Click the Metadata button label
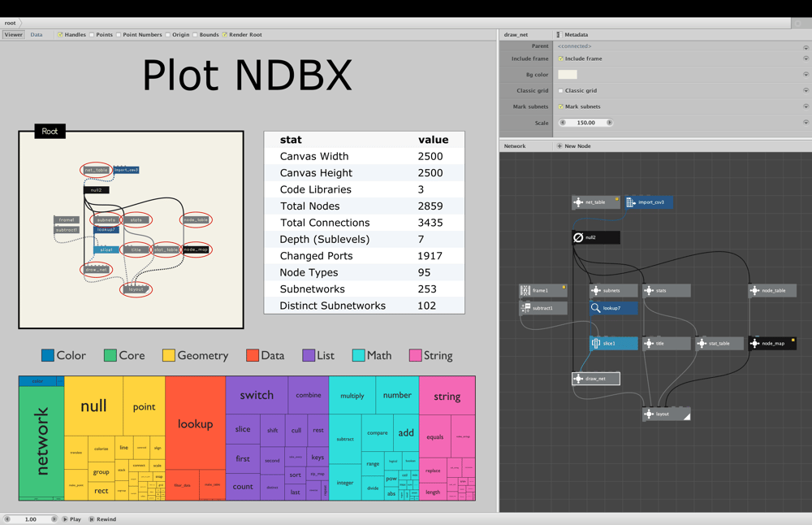The image size is (812, 525). 576,35
